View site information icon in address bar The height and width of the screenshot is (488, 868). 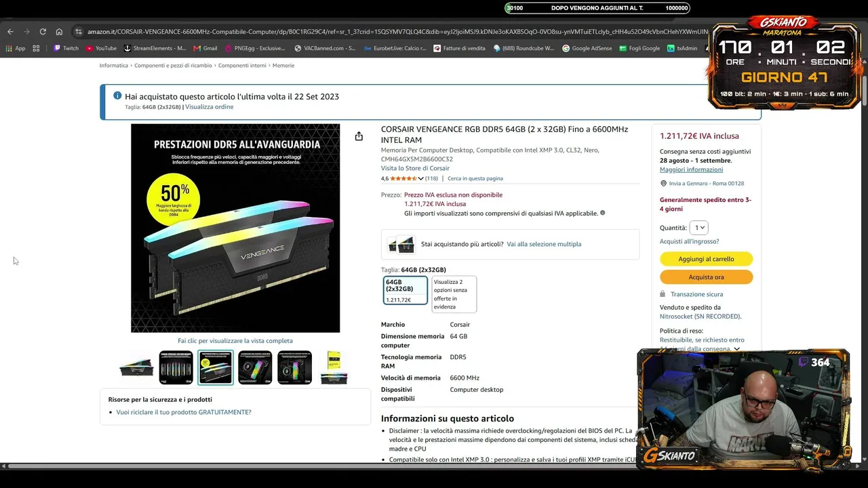coord(79,32)
